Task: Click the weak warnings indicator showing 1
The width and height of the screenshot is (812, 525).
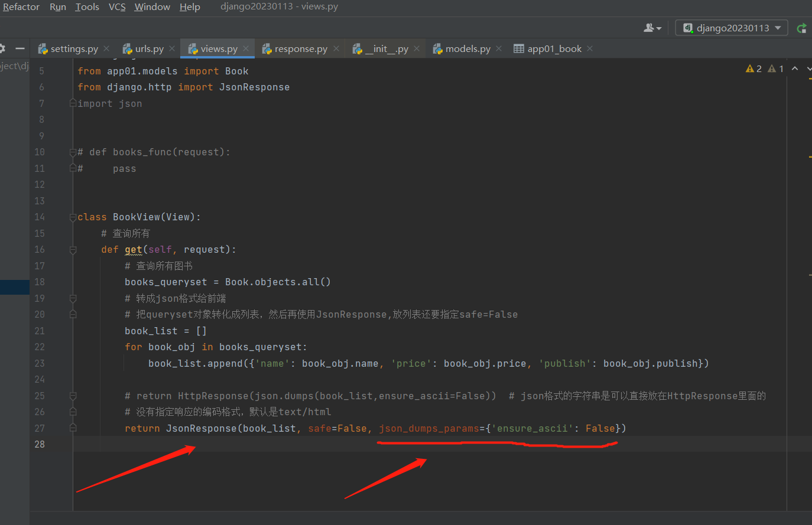Action: (x=776, y=69)
